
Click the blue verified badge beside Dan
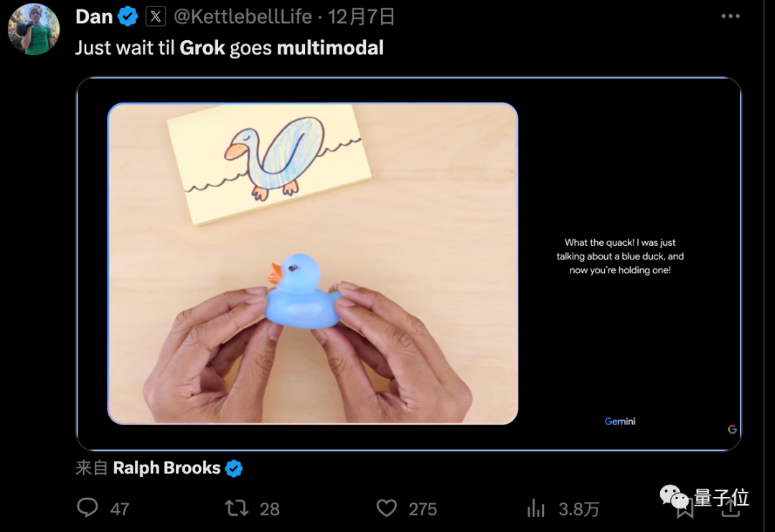(128, 16)
